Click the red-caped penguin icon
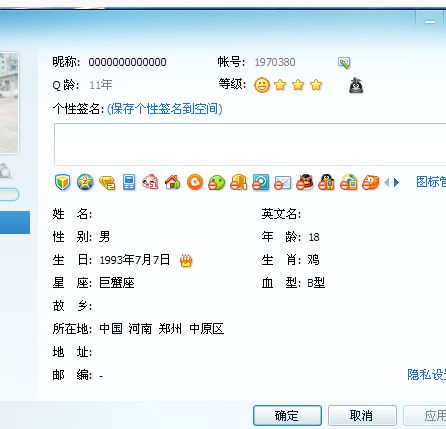 (x=305, y=182)
